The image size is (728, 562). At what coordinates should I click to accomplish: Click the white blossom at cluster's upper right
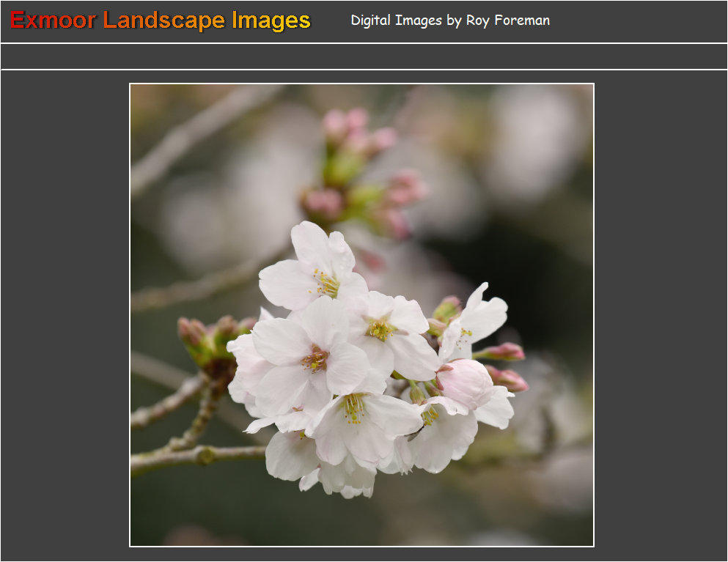coord(478,319)
